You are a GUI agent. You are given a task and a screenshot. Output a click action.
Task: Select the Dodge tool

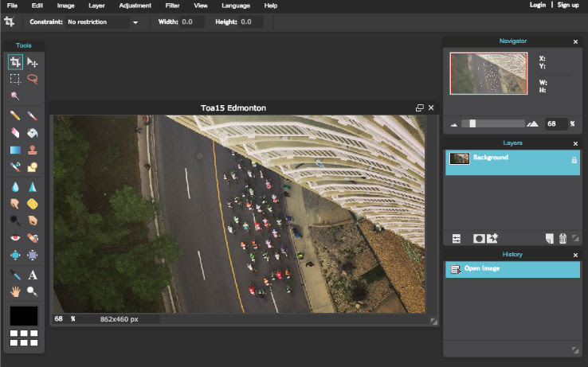click(x=15, y=221)
